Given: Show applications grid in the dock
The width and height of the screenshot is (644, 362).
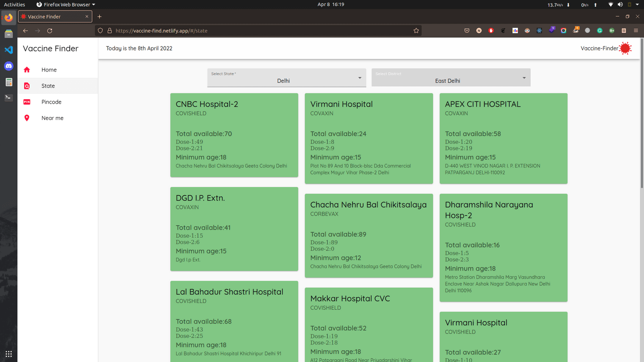Looking at the screenshot, I should [8, 354].
